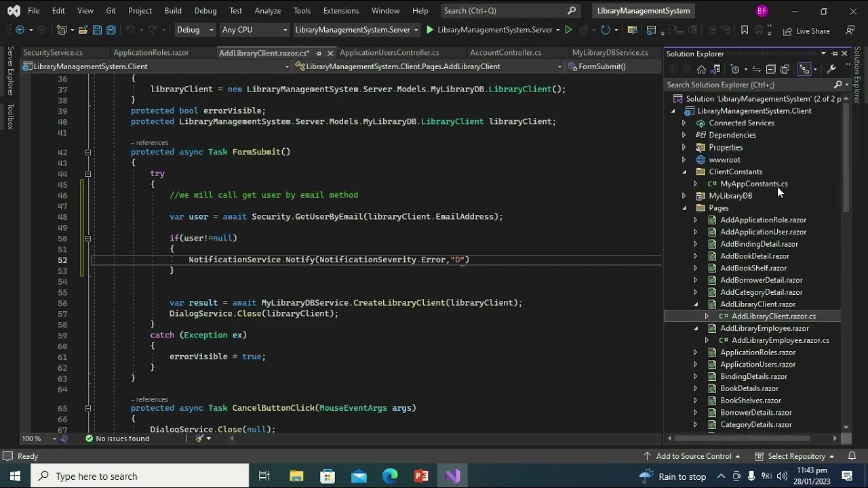Click Select Repository in status bar
The width and height of the screenshot is (868, 488).
pos(795,456)
